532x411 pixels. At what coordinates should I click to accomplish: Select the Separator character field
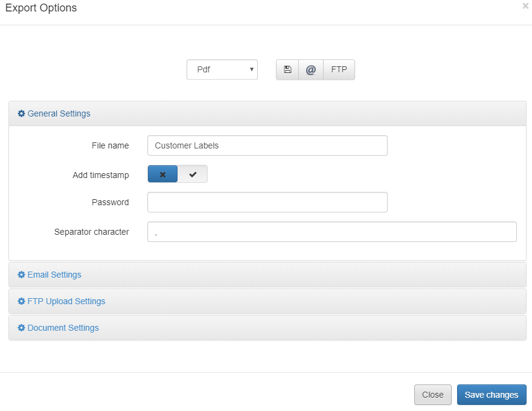click(x=332, y=232)
